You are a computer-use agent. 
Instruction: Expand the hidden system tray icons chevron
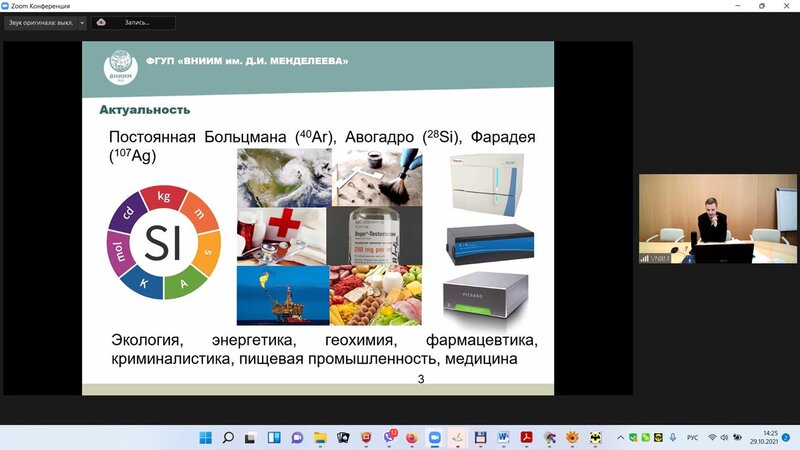(x=623, y=437)
